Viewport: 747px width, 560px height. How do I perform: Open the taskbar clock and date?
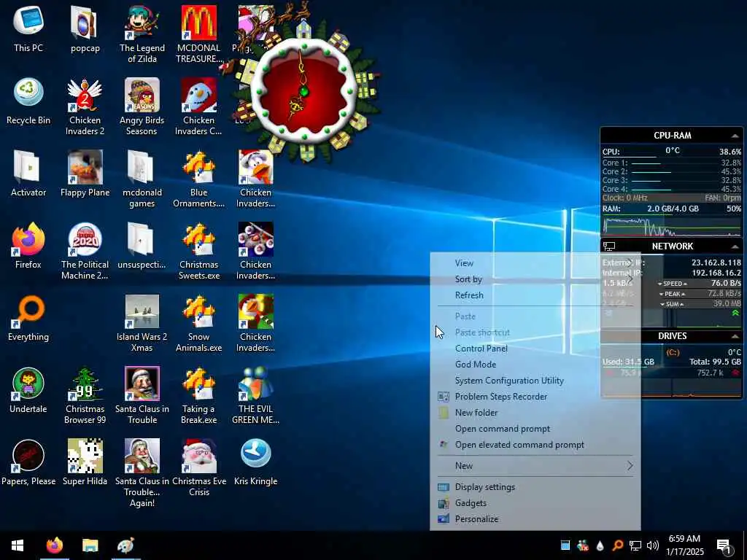684,545
